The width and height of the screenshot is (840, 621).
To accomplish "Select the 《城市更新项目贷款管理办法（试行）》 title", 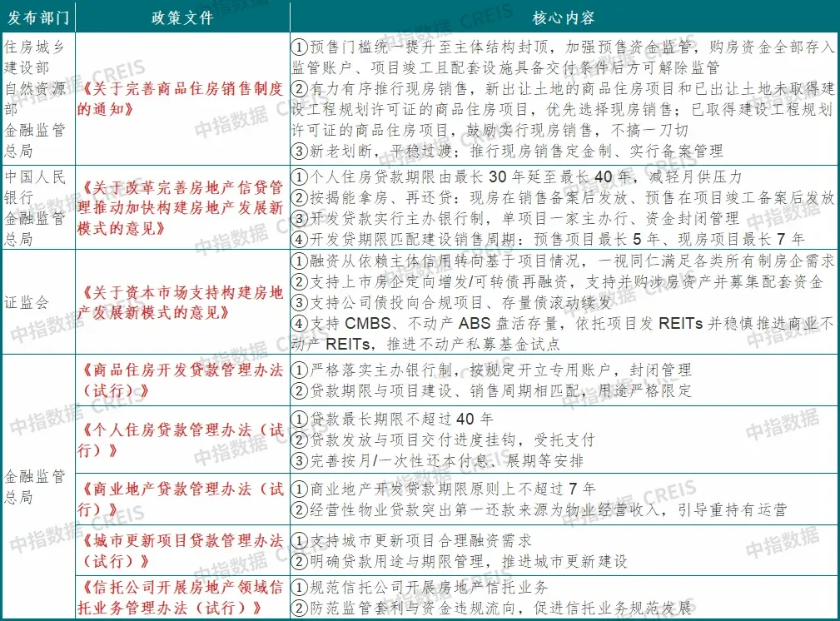I will point(180,551).
